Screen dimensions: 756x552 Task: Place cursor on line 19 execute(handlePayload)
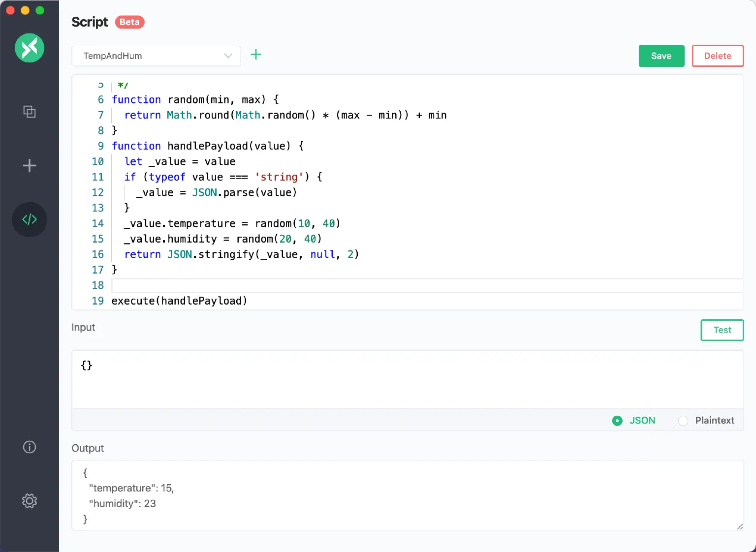(179, 301)
